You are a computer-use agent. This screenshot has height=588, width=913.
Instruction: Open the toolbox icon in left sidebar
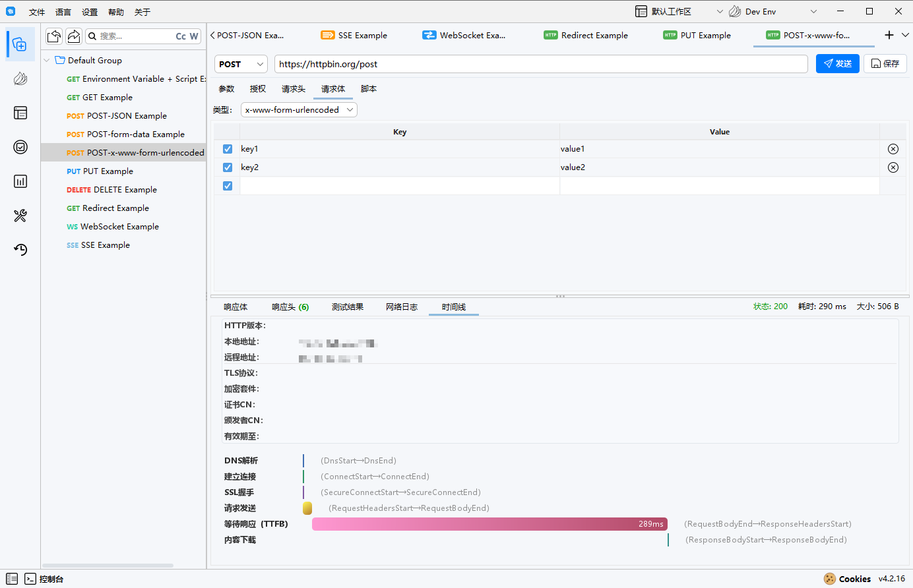[20, 216]
